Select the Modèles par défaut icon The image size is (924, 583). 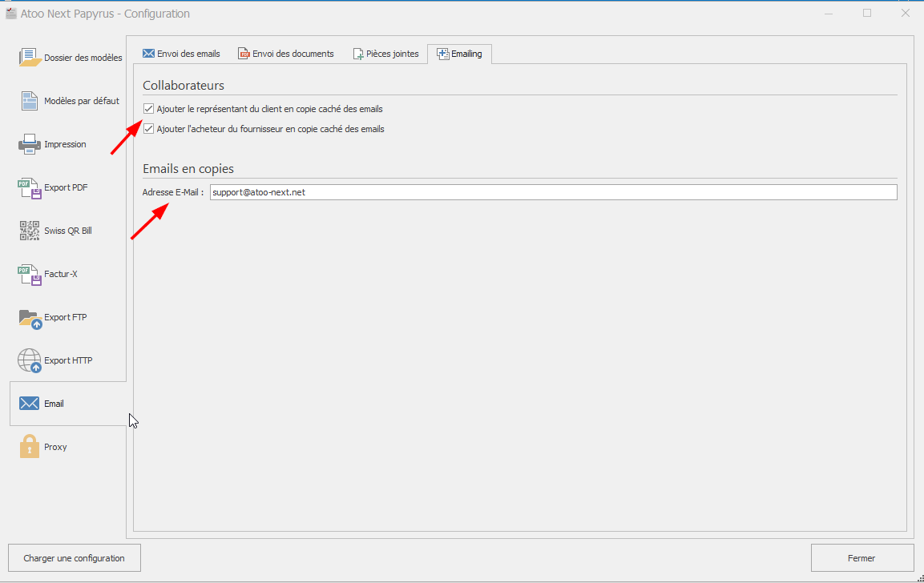coord(30,101)
